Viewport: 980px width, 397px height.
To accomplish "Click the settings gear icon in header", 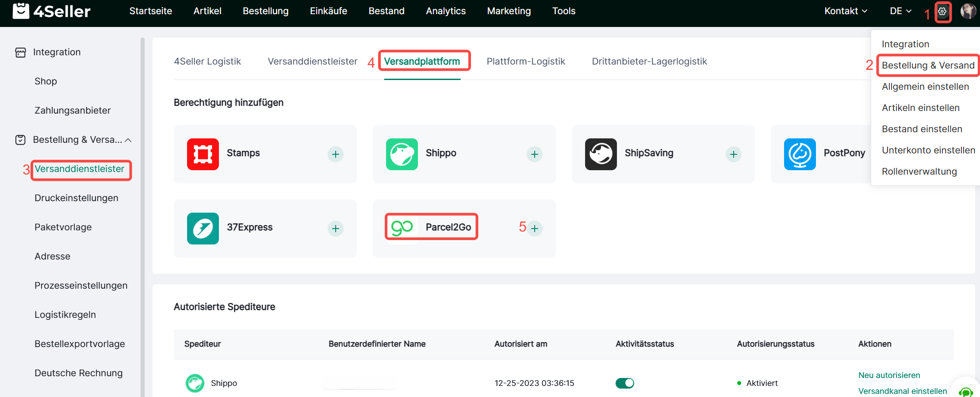I will tap(942, 11).
